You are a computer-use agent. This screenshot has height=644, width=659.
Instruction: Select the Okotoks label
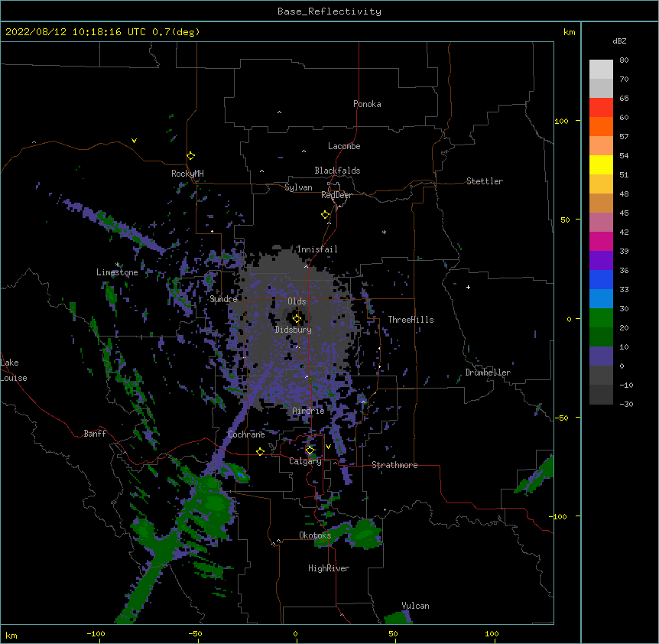[315, 535]
